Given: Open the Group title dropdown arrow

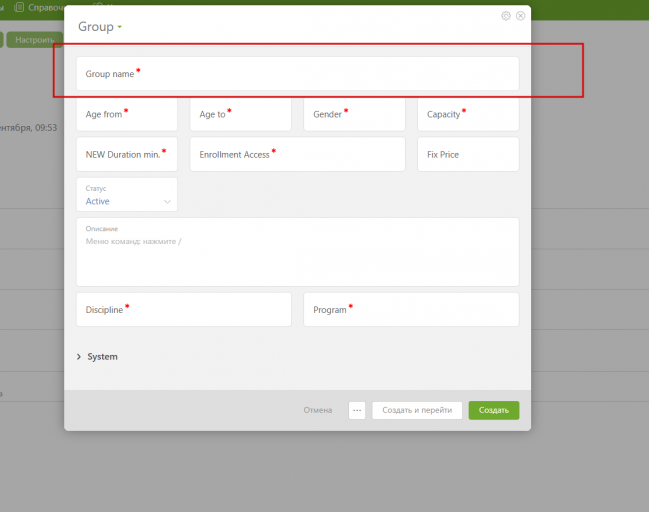Looking at the screenshot, I should point(120,27).
